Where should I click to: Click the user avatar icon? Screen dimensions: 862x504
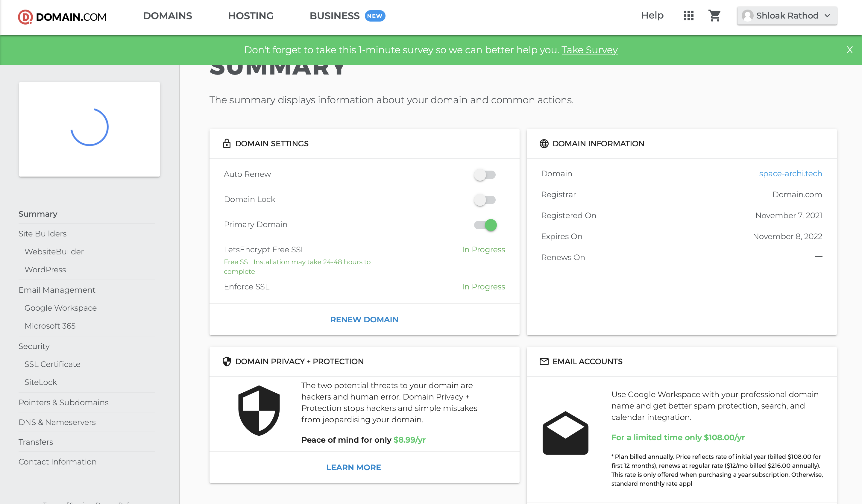(x=747, y=16)
